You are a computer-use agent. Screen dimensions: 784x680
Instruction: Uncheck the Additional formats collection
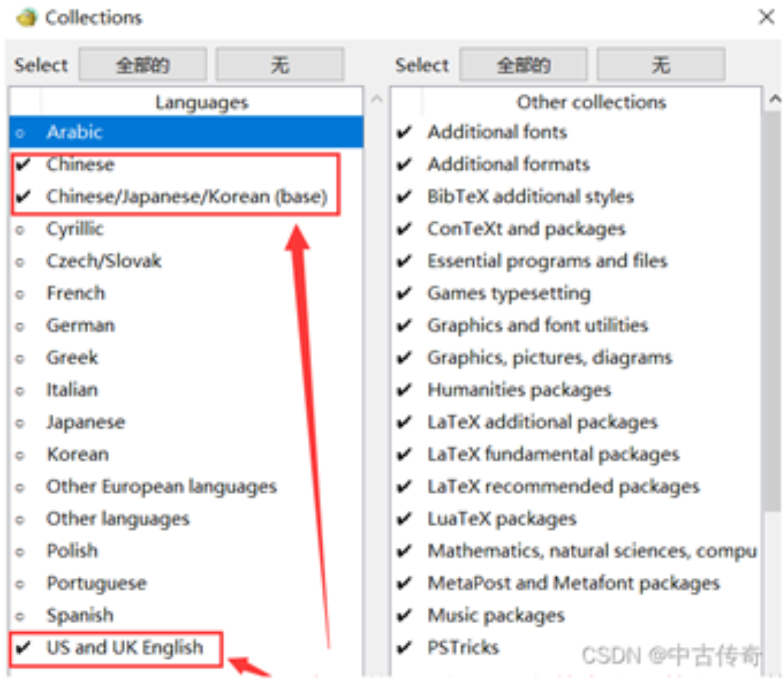[x=576, y=164]
